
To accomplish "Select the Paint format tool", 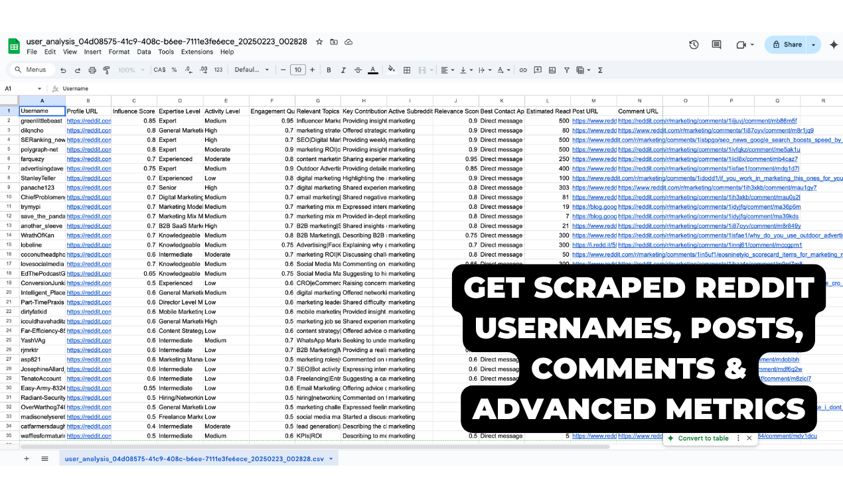I will (107, 70).
